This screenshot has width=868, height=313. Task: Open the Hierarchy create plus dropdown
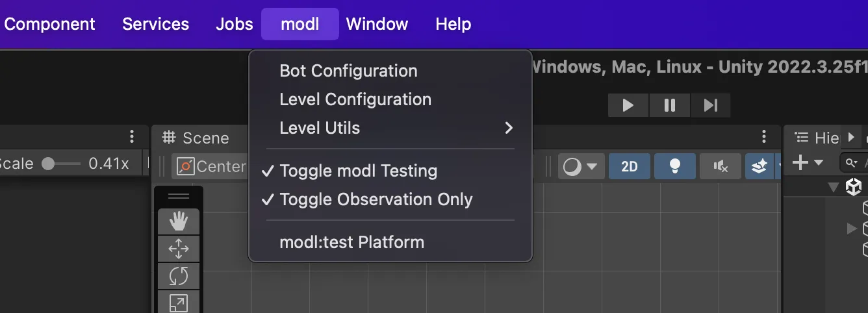(808, 162)
